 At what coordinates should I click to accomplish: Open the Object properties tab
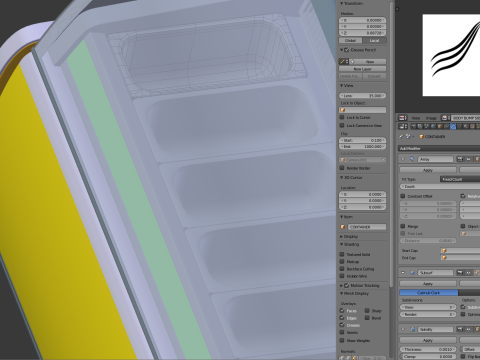click(x=439, y=126)
